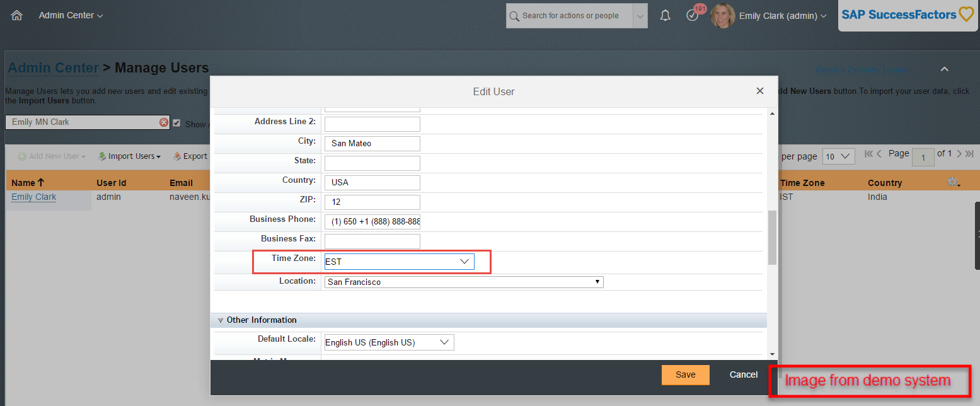
Task: Go to the next results page
Action: [959, 154]
